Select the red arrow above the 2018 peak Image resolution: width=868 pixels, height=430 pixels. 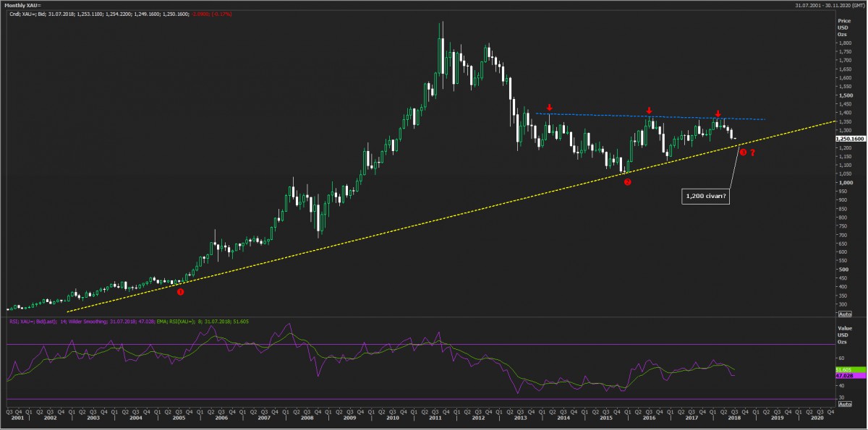tap(718, 113)
